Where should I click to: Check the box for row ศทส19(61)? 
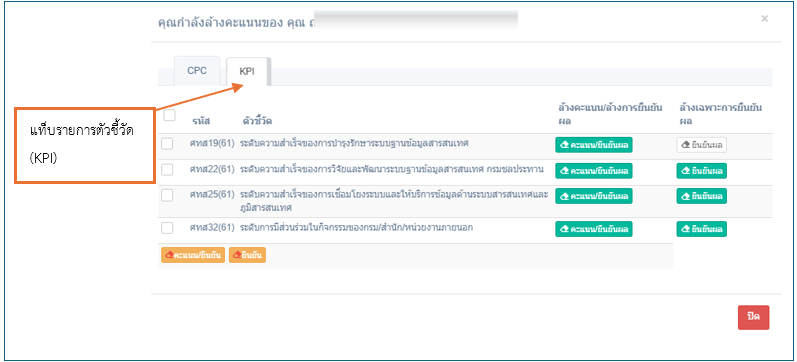click(x=167, y=144)
